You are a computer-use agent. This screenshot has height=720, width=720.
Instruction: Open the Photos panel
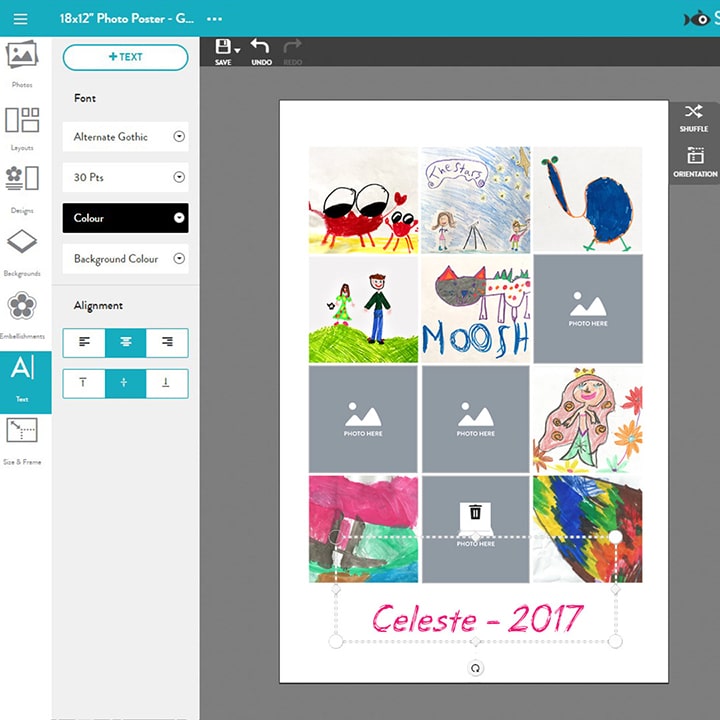(22, 63)
